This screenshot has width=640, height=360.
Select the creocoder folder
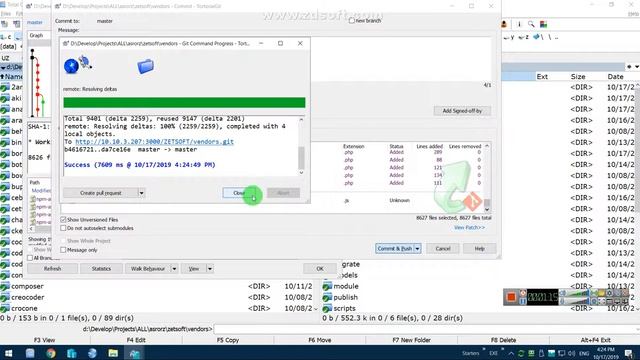(x=27, y=297)
